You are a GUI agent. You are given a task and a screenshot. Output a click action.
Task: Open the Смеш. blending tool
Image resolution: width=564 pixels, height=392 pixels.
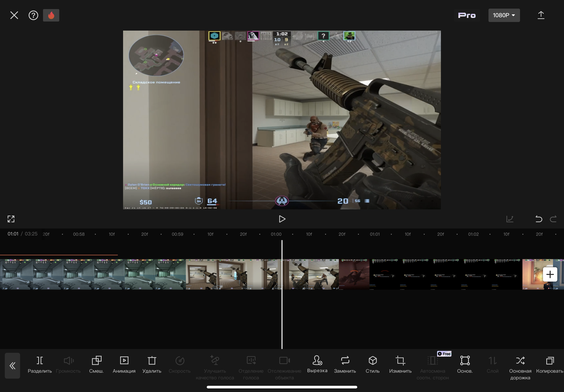[x=96, y=365]
